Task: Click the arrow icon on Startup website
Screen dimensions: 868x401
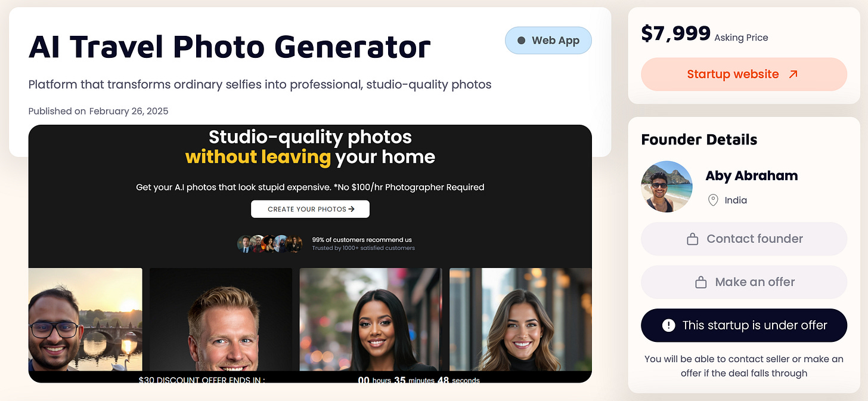Action: click(793, 75)
